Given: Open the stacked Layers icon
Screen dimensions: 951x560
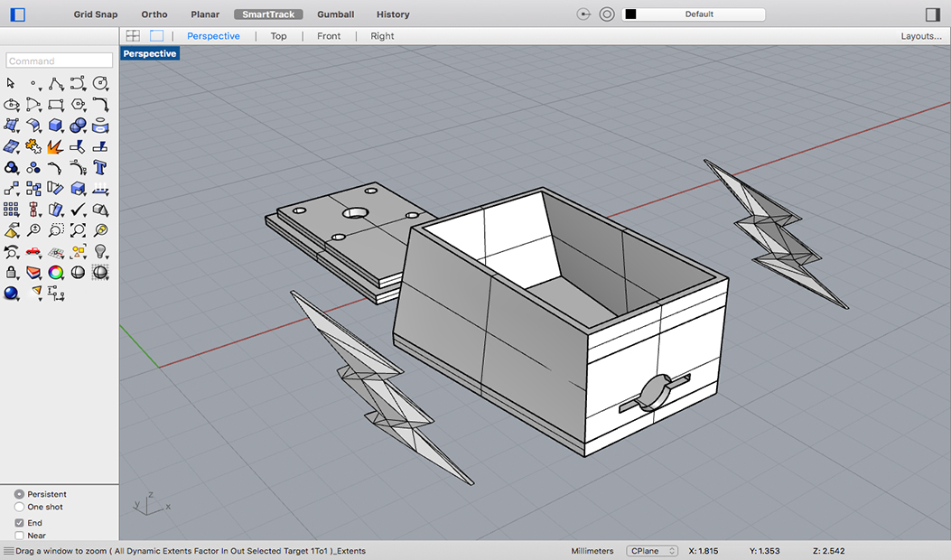Looking at the screenshot, I should coord(33,273).
